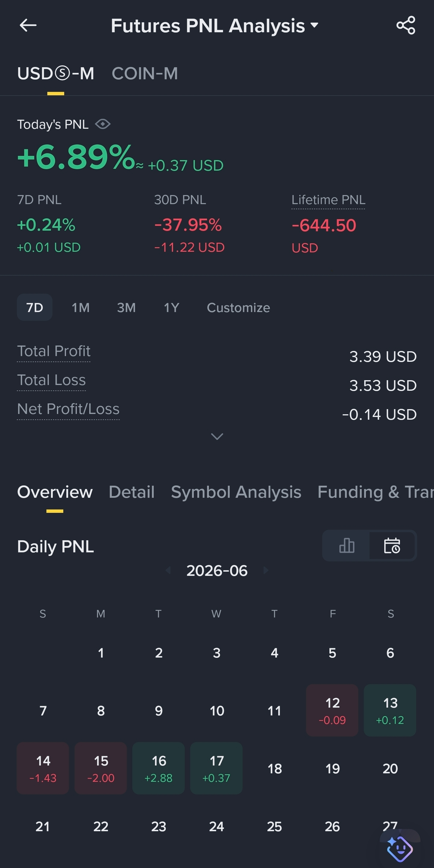
Task: Tap the back arrow icon
Action: [28, 25]
